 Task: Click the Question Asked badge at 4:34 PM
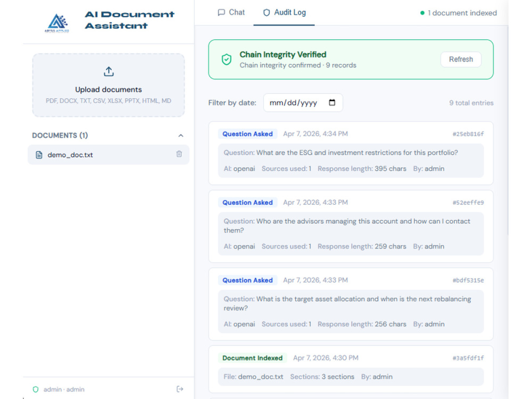coord(247,134)
